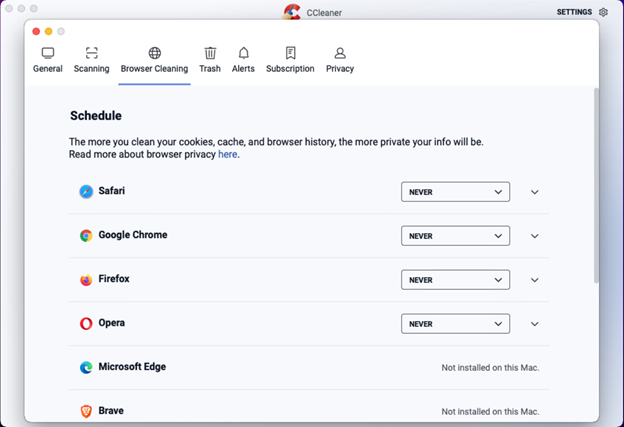The width and height of the screenshot is (624, 427).
Task: Open the Trash settings icon
Action: point(210,53)
